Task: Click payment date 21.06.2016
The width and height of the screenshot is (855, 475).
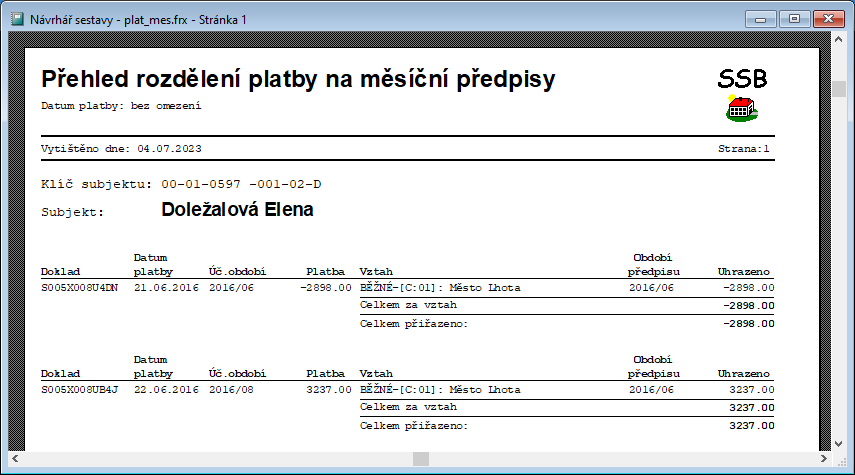Action: [x=166, y=288]
